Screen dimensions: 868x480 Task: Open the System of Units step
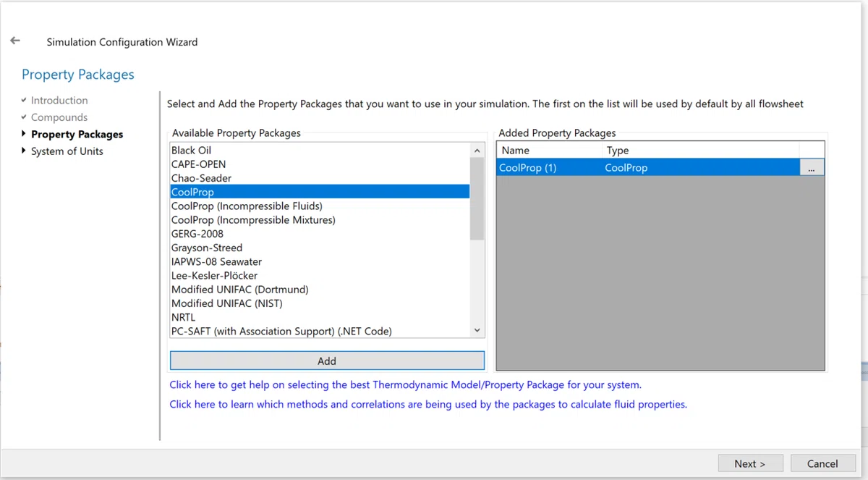pos(67,151)
